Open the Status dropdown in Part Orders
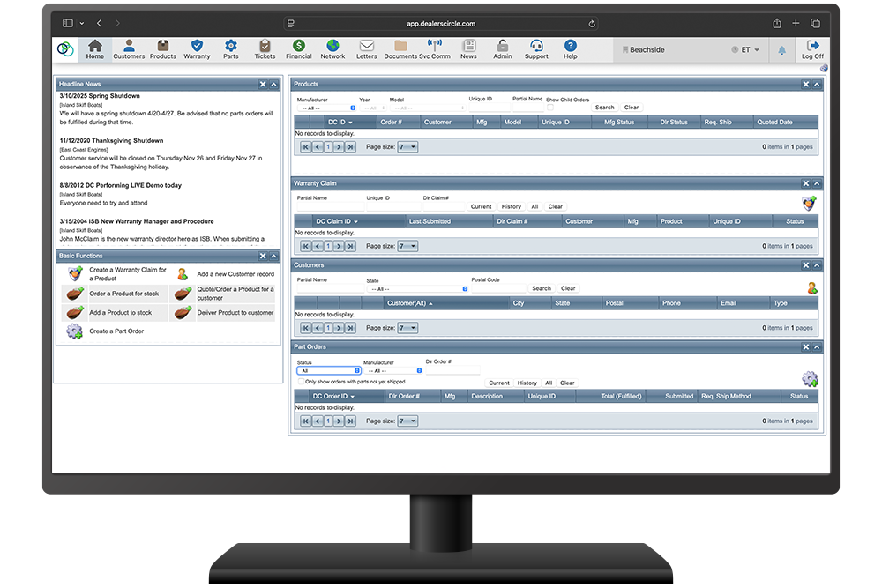Screen dimensions: 882x588 [x=328, y=371]
